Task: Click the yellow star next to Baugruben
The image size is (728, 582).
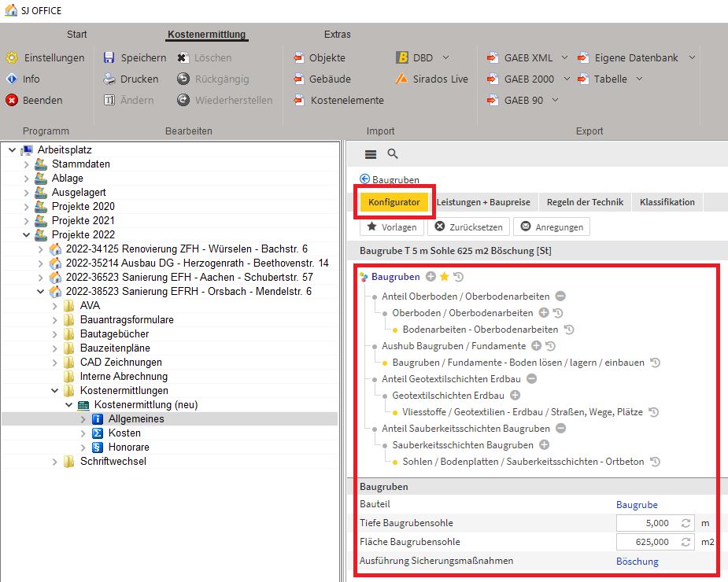Action: [445, 277]
